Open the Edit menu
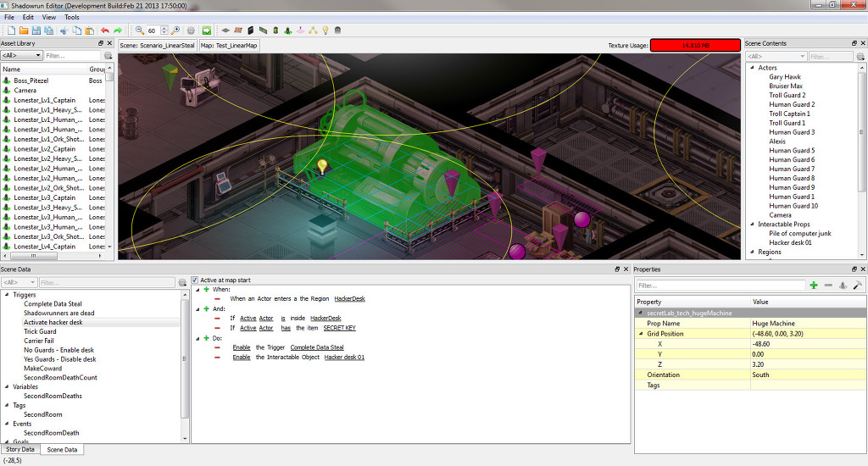This screenshot has width=868, height=466. [28, 17]
